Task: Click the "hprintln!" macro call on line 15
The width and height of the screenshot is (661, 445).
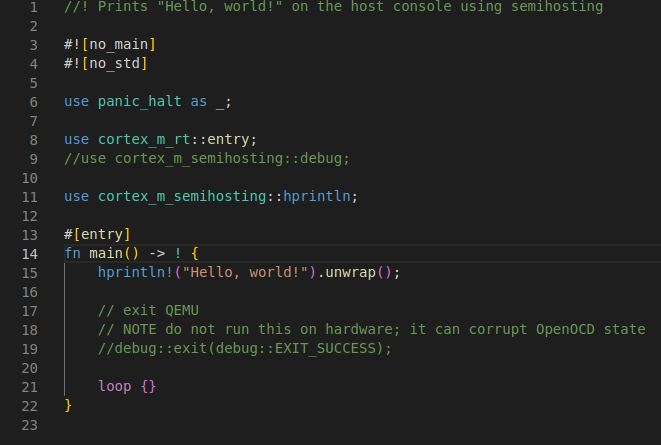Action: click(135, 272)
